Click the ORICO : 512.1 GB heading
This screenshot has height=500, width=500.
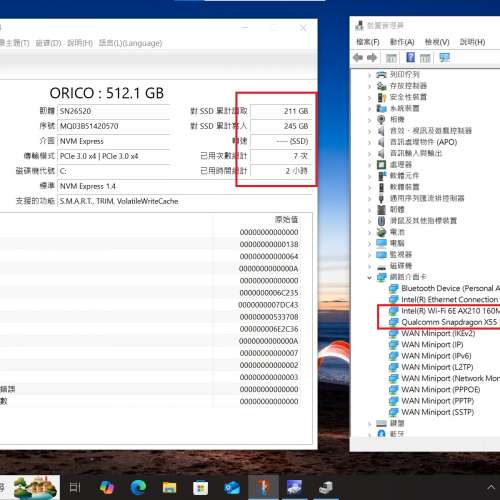[x=107, y=93]
